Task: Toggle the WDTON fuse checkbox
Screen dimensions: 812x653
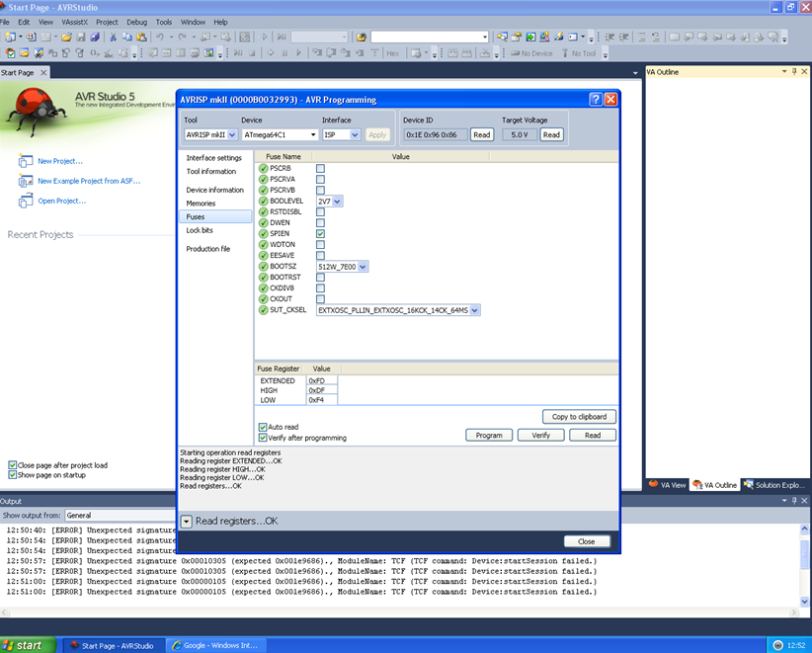Action: click(x=321, y=244)
